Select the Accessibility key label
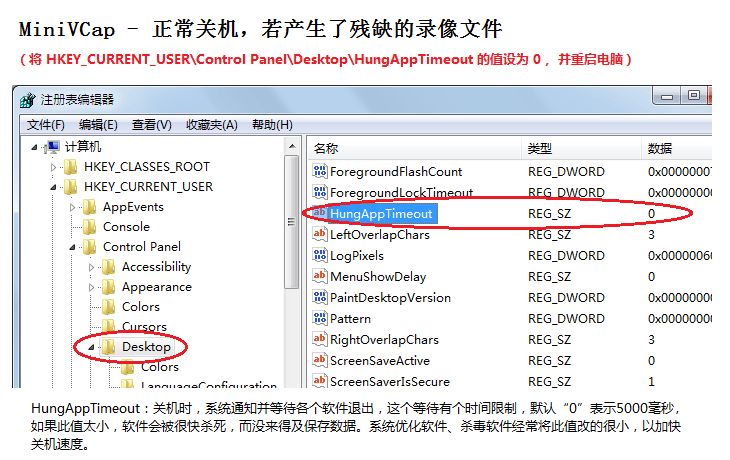Screen dimensions: 730x460 click(x=156, y=267)
